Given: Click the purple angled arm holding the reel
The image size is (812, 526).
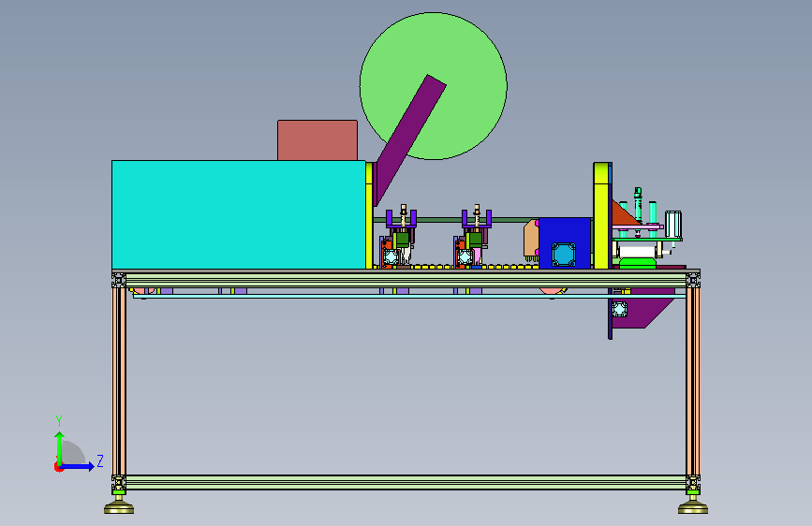Looking at the screenshot, I should click(409, 140).
